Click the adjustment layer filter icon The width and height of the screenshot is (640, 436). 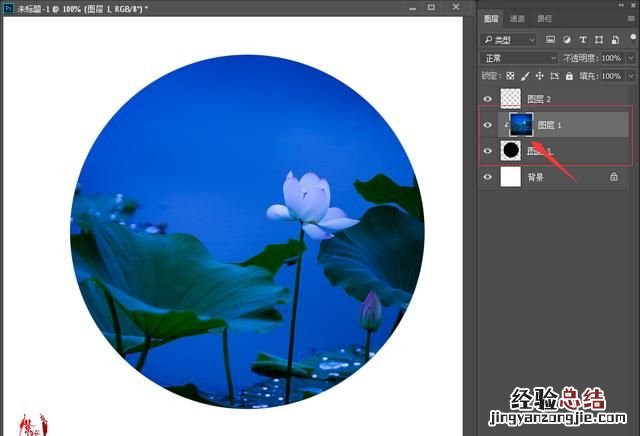(x=565, y=40)
